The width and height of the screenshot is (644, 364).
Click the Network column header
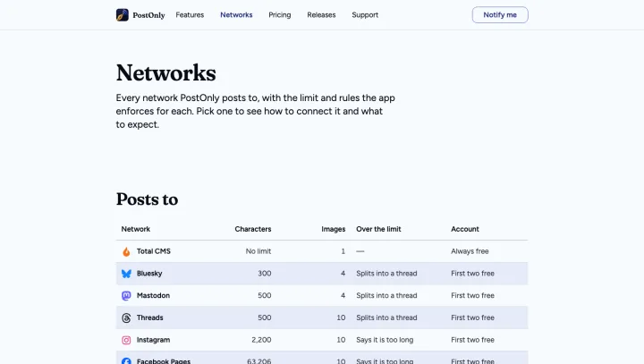[136, 229]
